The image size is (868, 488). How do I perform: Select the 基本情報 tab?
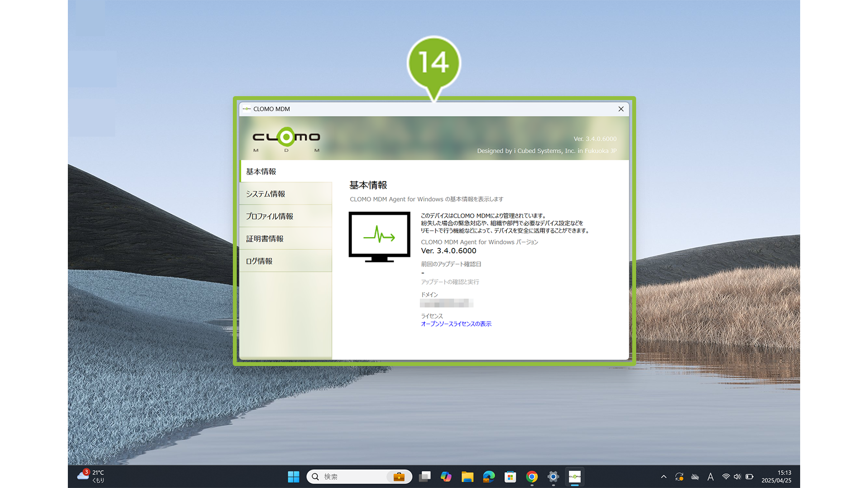pos(286,172)
